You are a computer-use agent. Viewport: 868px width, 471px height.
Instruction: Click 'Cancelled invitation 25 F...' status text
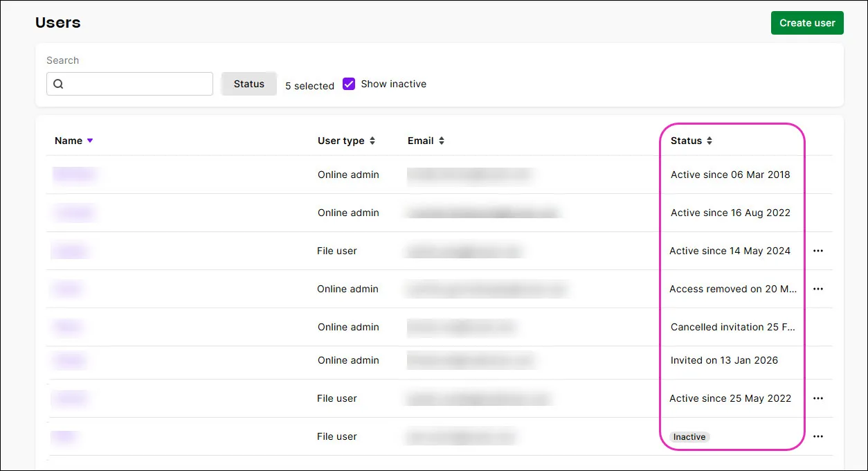click(x=733, y=327)
